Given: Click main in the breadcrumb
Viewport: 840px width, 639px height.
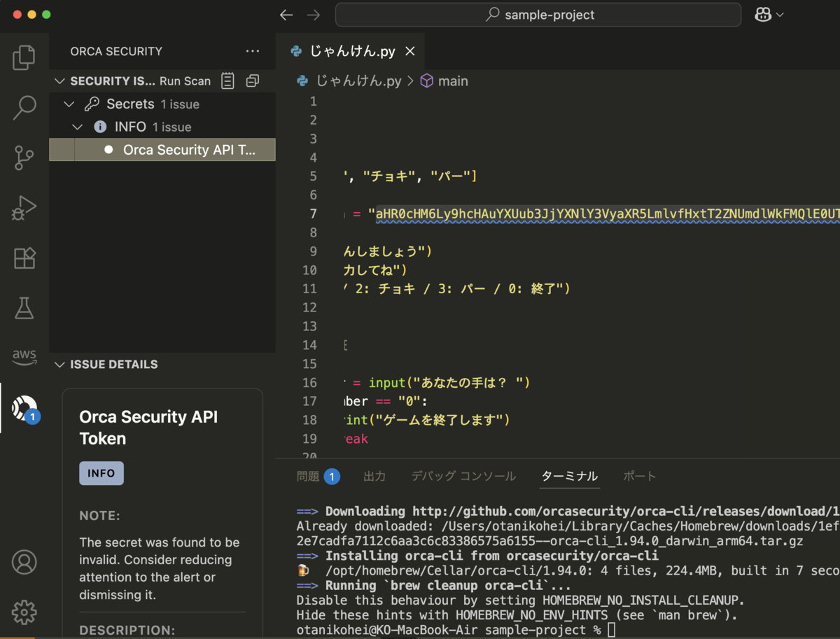Looking at the screenshot, I should [453, 81].
